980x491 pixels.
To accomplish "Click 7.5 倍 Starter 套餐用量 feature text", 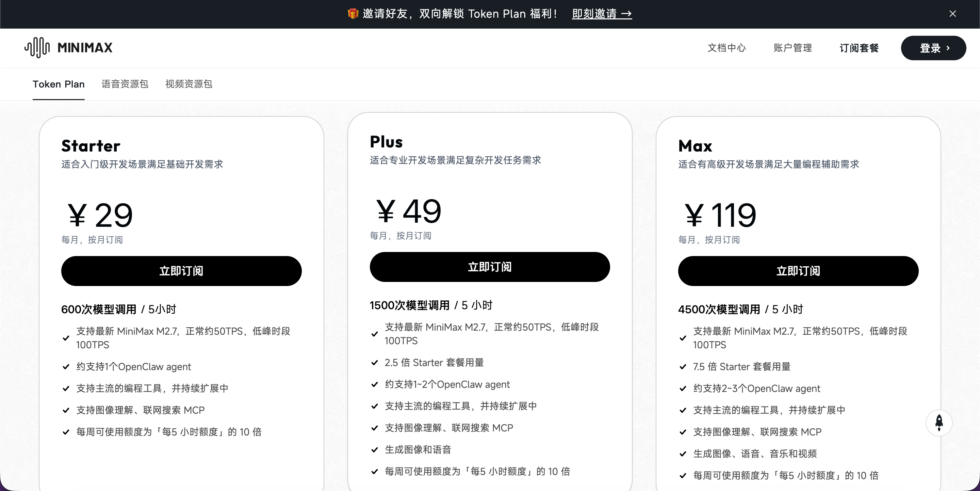I will (x=741, y=366).
